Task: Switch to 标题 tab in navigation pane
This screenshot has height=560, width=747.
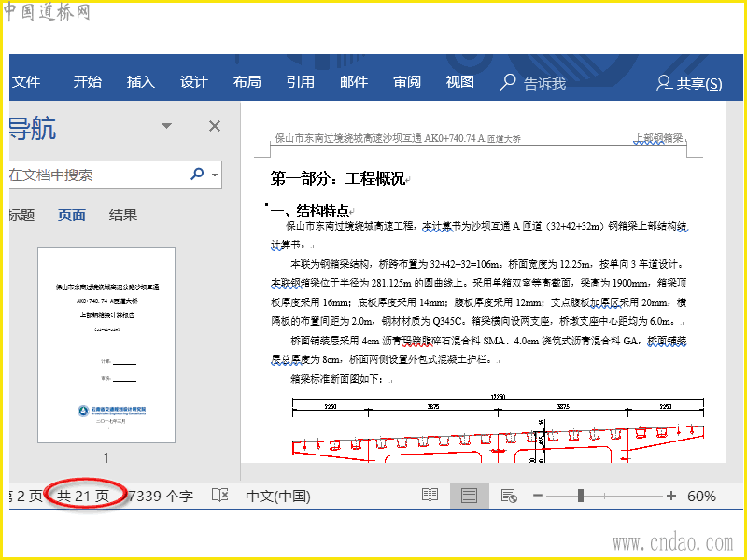Action: pyautogui.click(x=21, y=216)
